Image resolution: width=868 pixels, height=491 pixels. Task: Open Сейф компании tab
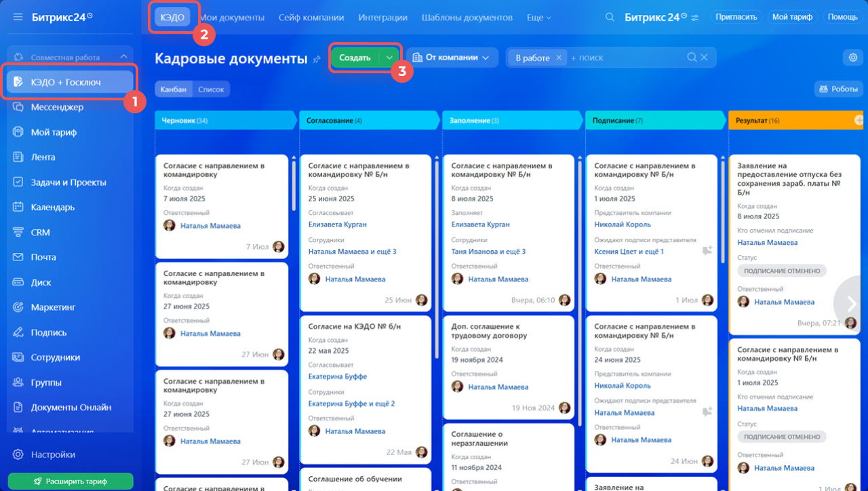coord(311,18)
